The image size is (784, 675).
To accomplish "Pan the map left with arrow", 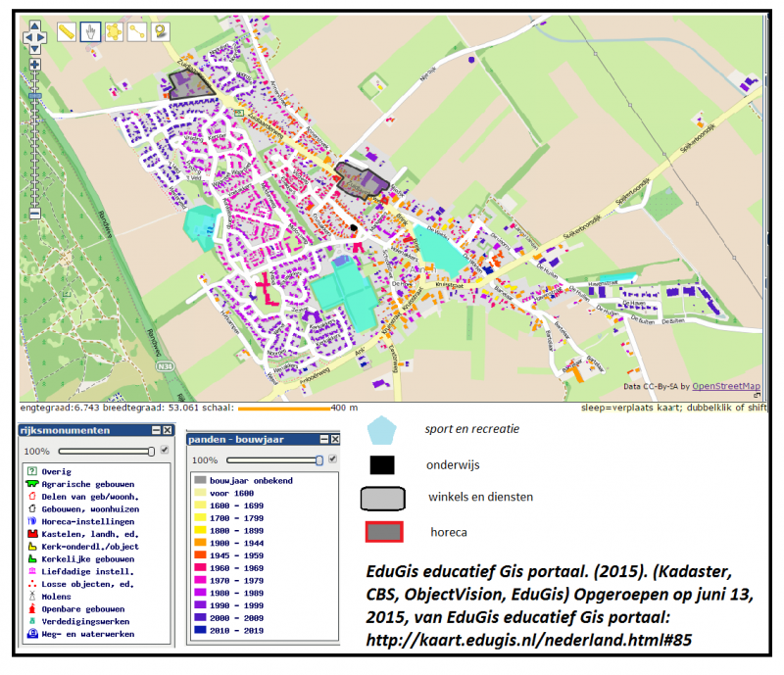I will point(28,37).
